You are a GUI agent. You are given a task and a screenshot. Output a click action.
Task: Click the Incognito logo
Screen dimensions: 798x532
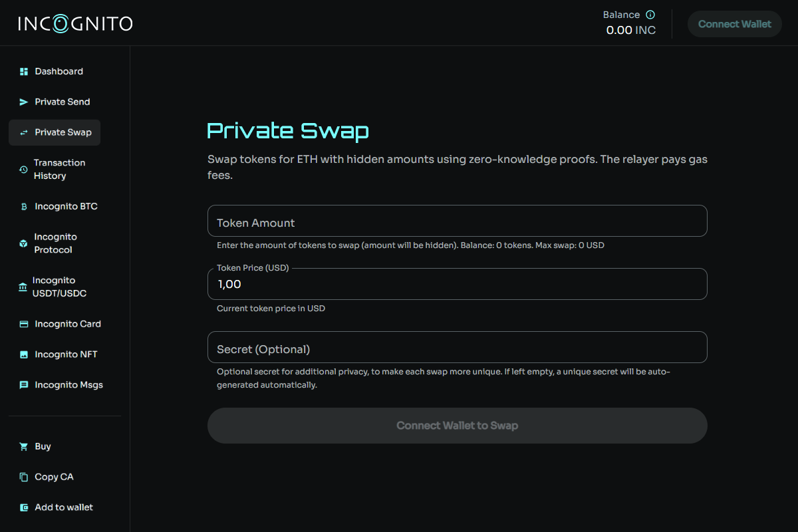(75, 23)
